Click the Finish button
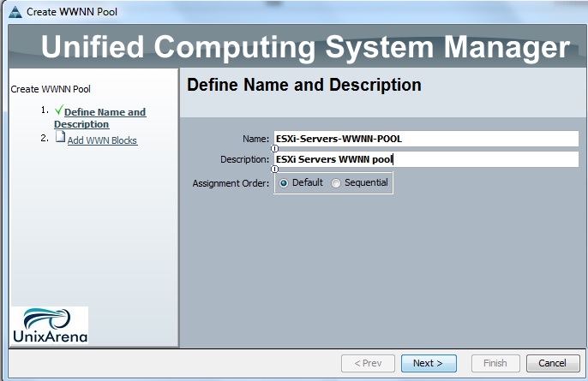 [x=495, y=363]
